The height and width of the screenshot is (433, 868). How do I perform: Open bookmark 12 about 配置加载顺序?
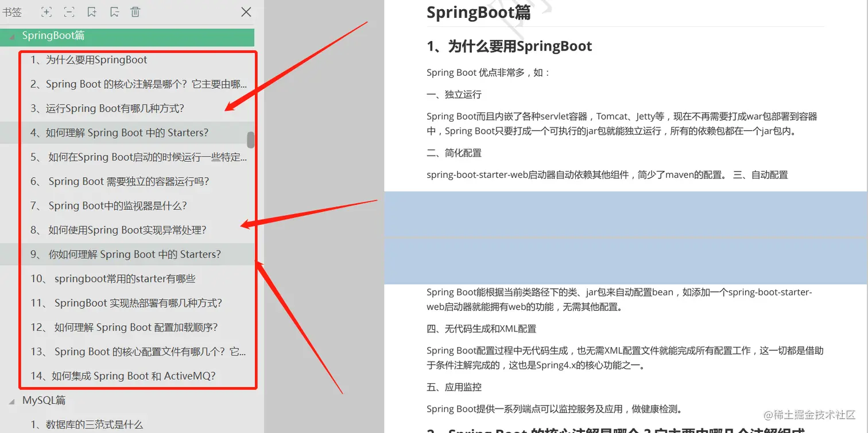(124, 327)
